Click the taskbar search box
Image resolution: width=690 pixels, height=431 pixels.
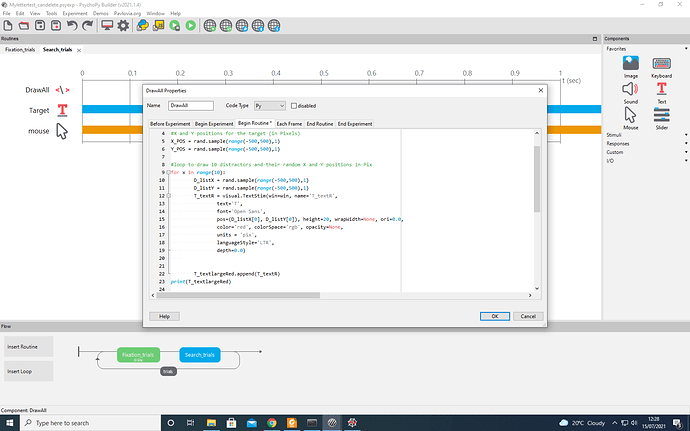click(x=90, y=423)
